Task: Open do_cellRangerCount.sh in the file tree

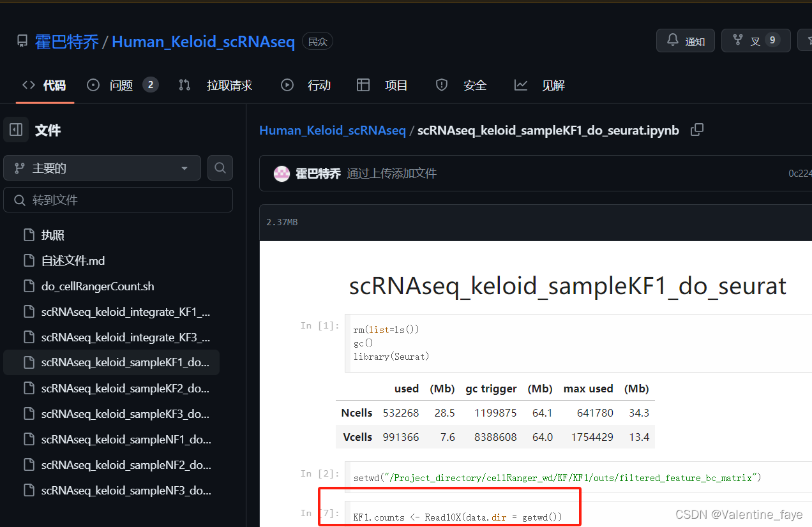Action: pyautogui.click(x=97, y=286)
